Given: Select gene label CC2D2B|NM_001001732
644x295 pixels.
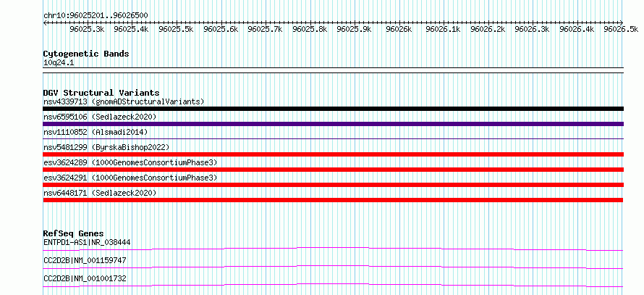Looking at the screenshot, I should (x=85, y=279).
